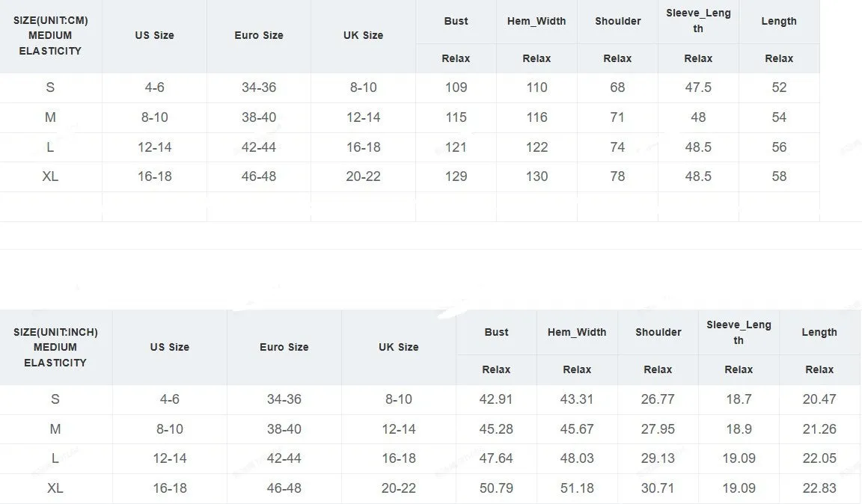Click the hem width value 45.67
The height and width of the screenshot is (504, 862).
point(577,428)
